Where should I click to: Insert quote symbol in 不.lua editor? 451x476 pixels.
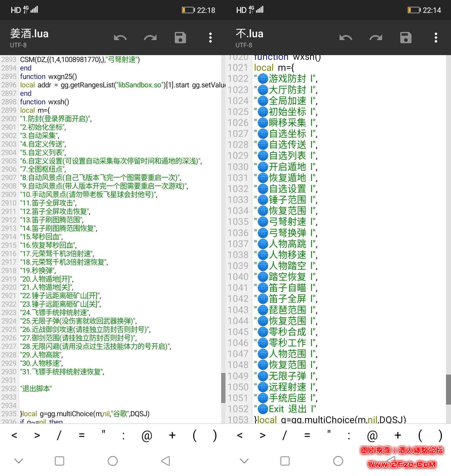pyautogui.click(x=329, y=432)
